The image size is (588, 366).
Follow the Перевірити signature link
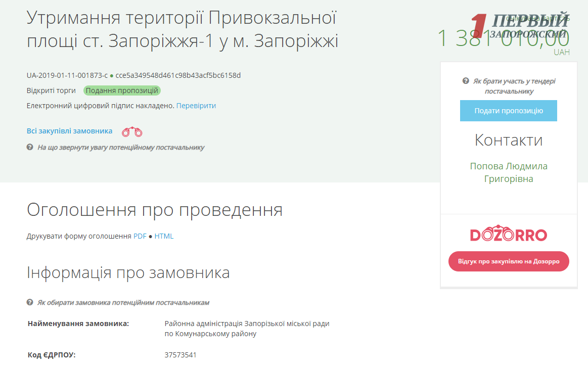[x=196, y=106]
